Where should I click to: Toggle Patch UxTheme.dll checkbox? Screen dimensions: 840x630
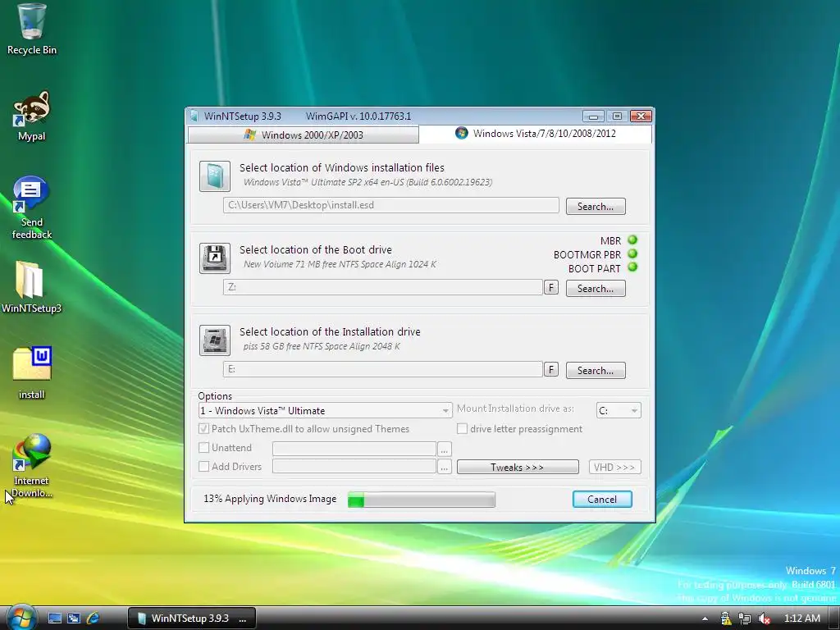point(203,428)
